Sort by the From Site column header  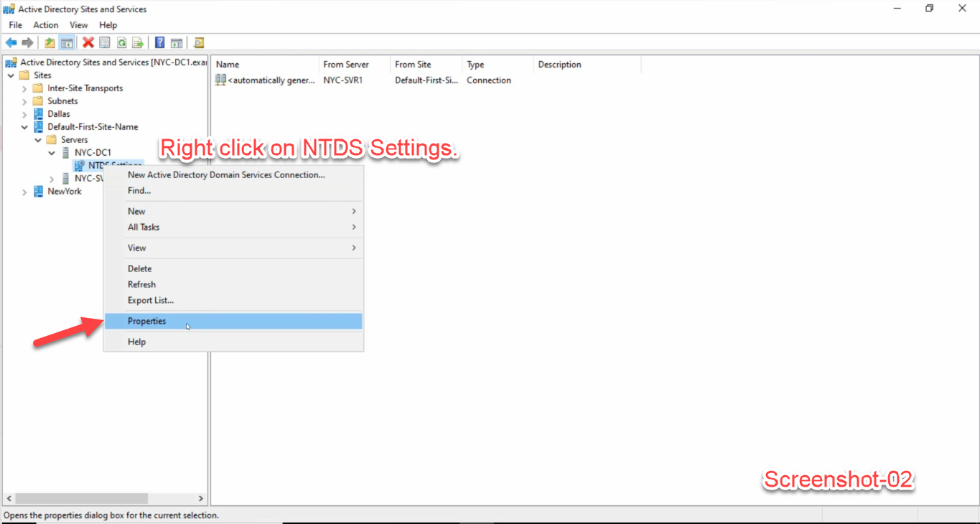click(426, 65)
